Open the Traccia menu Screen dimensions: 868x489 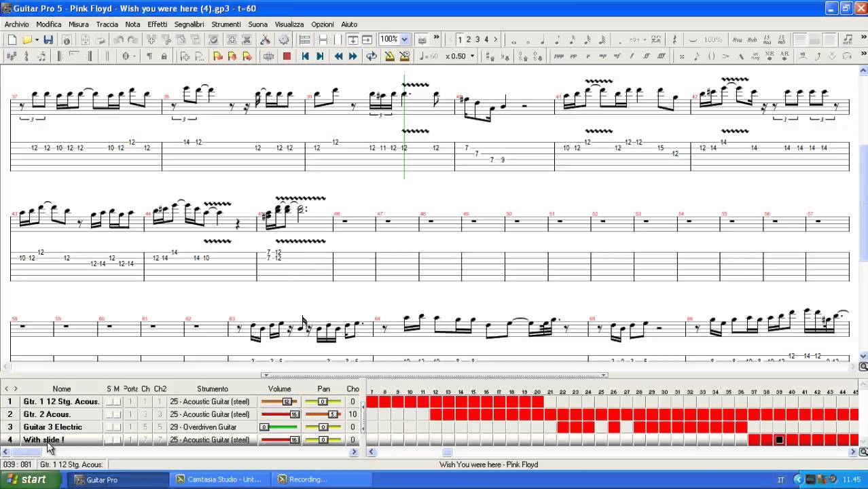[x=107, y=24]
